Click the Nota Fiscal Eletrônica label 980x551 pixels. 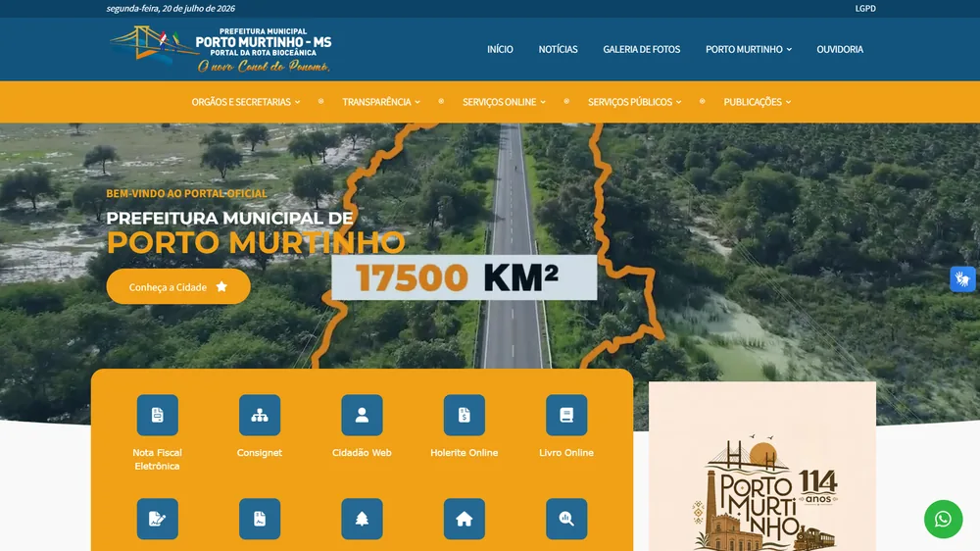[158, 459]
